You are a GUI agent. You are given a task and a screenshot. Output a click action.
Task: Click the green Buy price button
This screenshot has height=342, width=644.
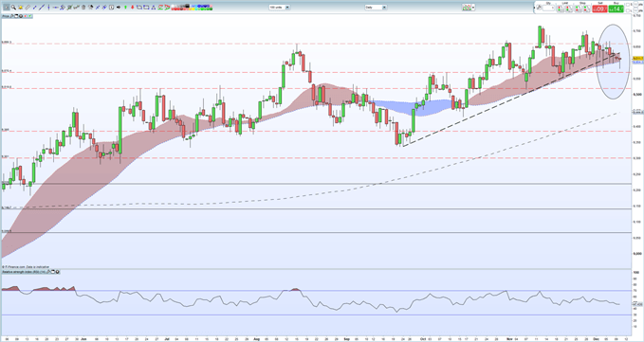(x=616, y=9)
